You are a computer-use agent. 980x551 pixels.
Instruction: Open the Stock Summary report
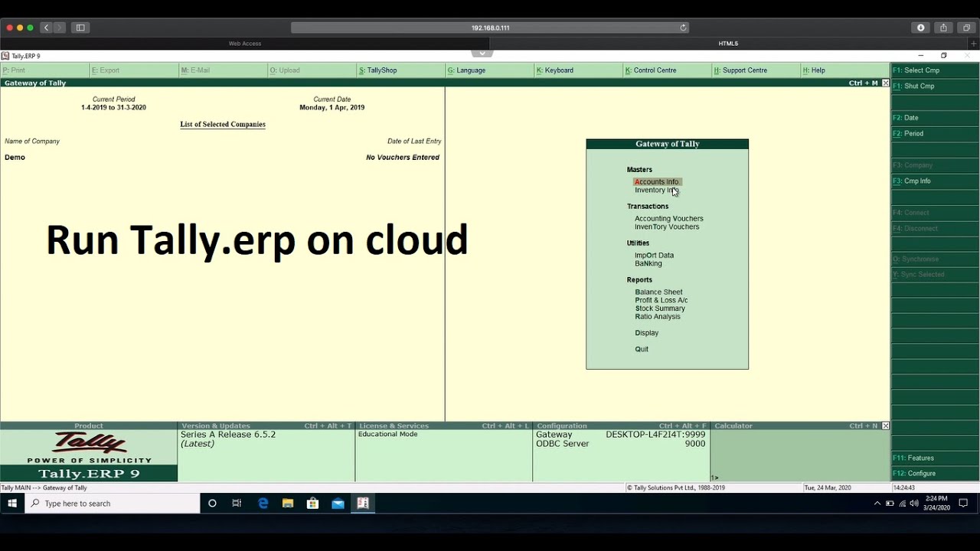pos(659,308)
